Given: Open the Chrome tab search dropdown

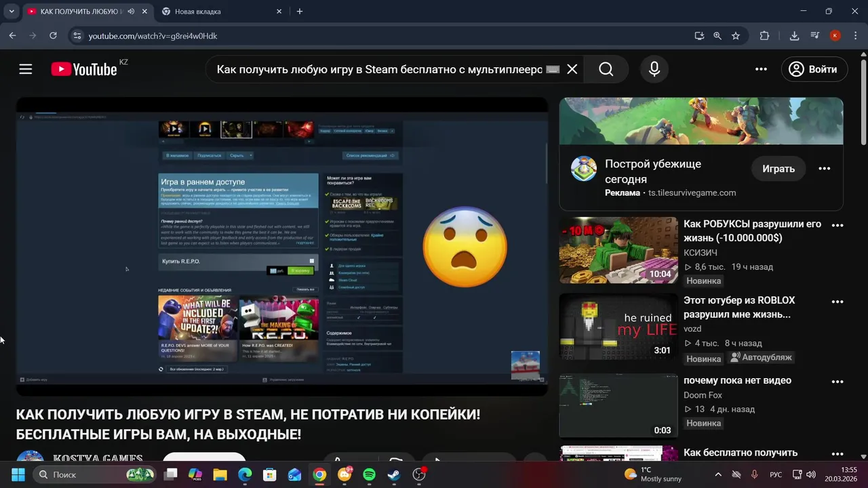Looking at the screenshot, I should pos(12,12).
